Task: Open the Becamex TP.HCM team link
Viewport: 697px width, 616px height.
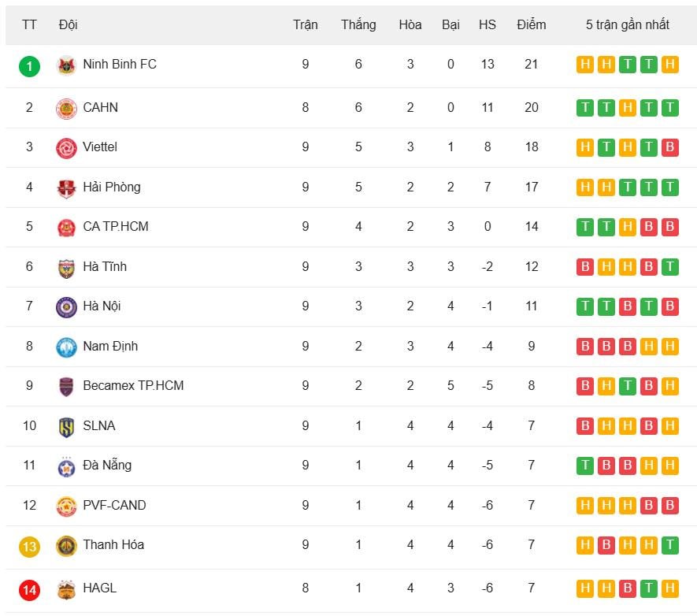Action: [x=133, y=385]
